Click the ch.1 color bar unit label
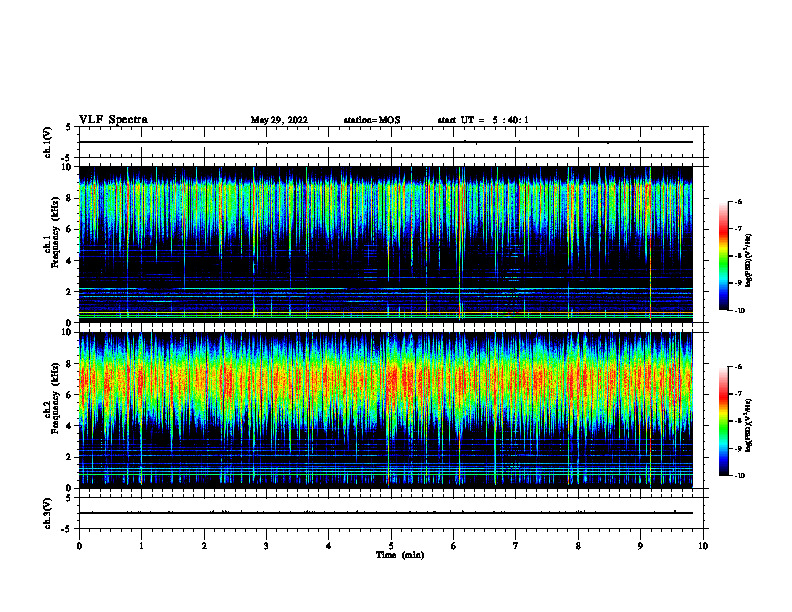Image resolution: width=792 pixels, height=612 pixels. pyautogui.click(x=749, y=261)
